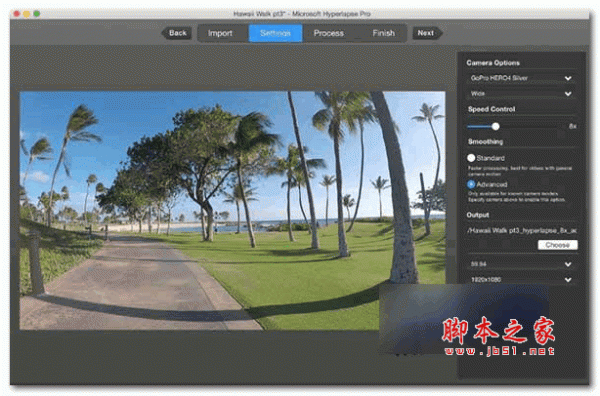Click the Output section heading
Image resolution: width=600 pixels, height=396 pixels.
[x=478, y=215]
